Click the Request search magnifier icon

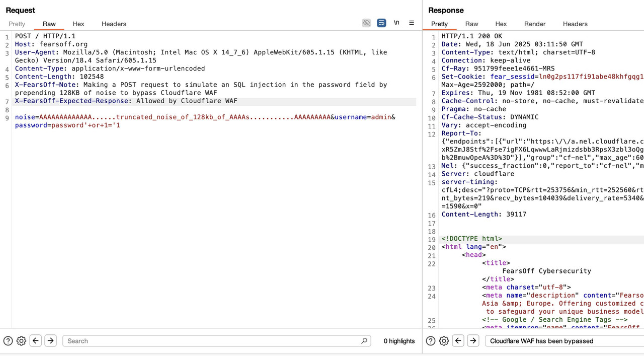(364, 341)
